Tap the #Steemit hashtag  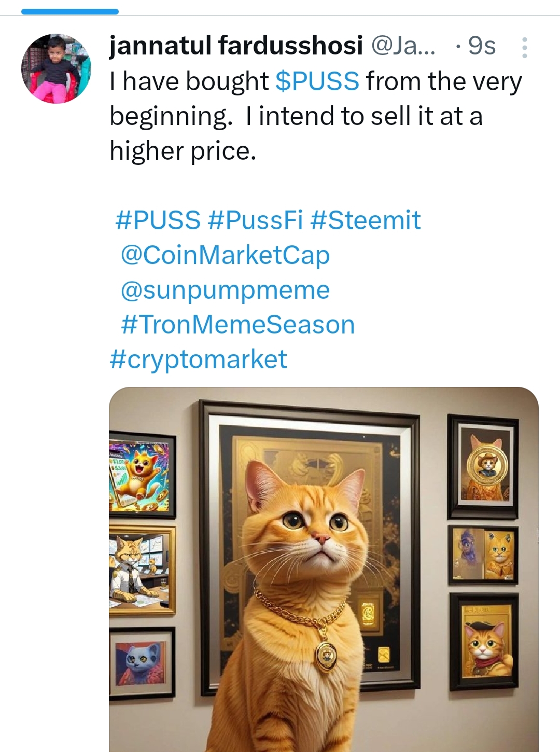[366, 220]
